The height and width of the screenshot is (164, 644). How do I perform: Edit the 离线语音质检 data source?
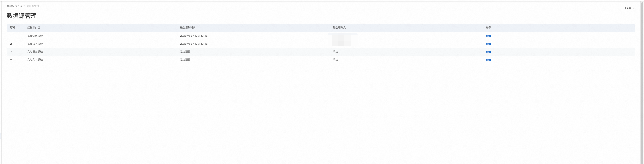(x=488, y=36)
